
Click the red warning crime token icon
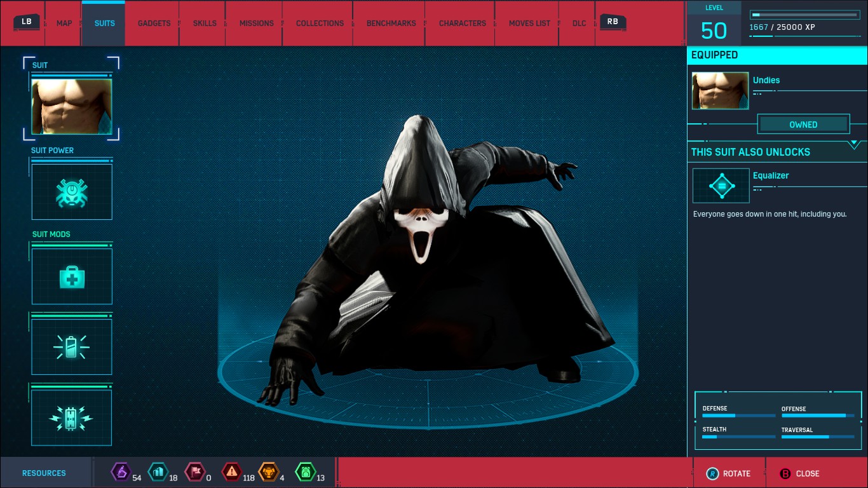coord(231,472)
